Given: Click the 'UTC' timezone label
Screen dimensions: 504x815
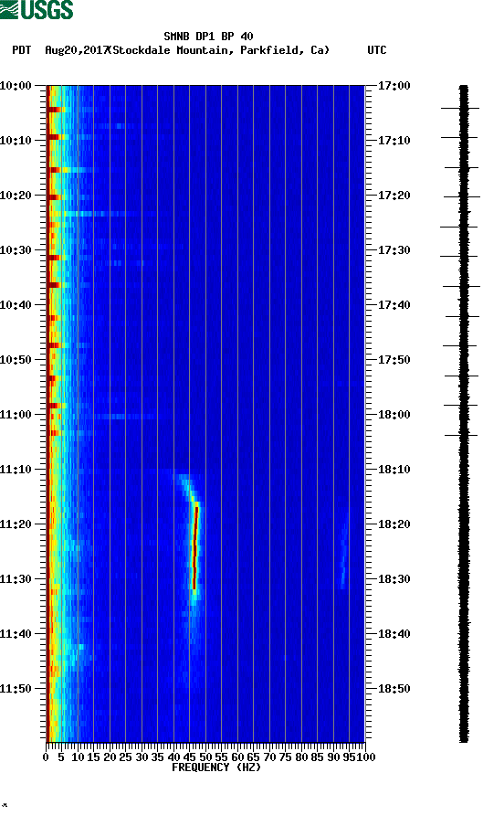Looking at the screenshot, I should pos(377,50).
